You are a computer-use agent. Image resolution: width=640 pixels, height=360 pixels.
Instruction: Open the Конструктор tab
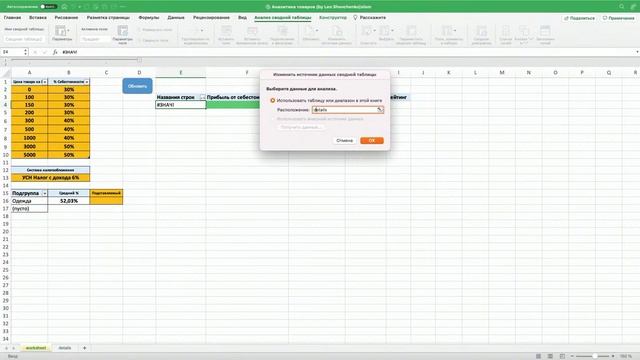click(x=333, y=18)
